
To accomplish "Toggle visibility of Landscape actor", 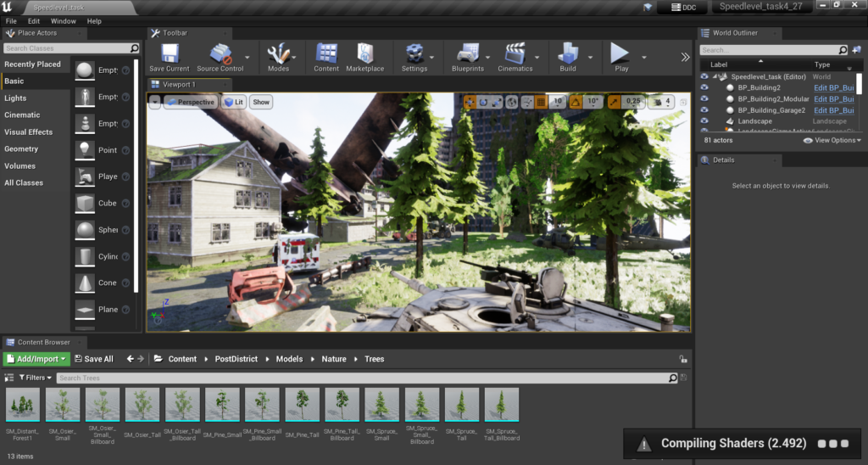I will [x=704, y=121].
